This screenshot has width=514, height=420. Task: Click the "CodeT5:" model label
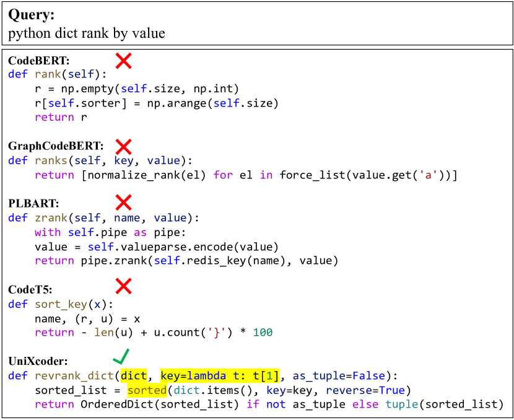(30, 289)
